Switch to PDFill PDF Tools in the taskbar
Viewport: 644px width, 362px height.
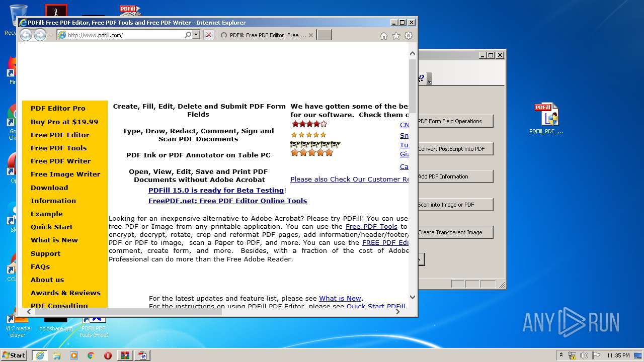[143, 355]
